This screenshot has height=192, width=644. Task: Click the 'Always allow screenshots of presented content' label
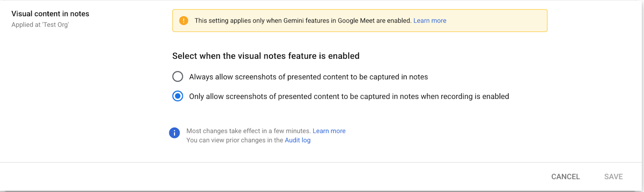coord(308,77)
